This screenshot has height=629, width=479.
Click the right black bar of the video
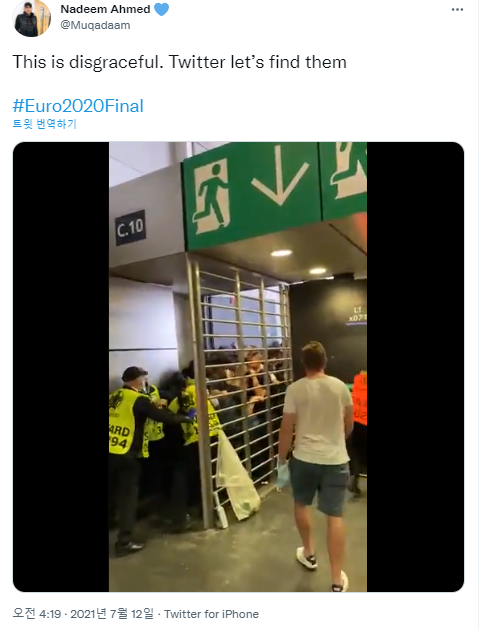[415, 367]
